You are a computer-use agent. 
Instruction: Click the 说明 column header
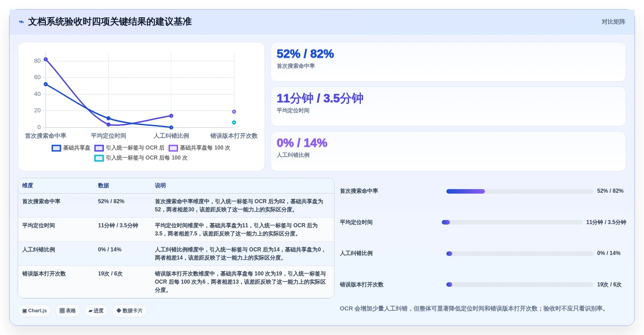click(160, 186)
